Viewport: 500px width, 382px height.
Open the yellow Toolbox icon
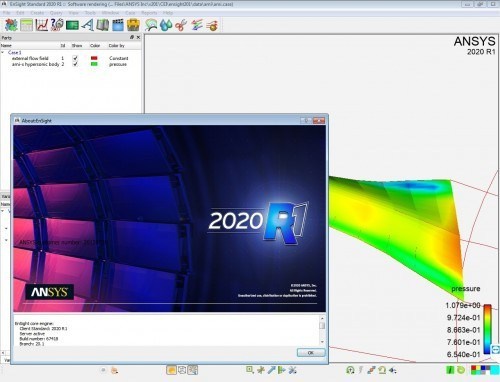tap(133, 25)
